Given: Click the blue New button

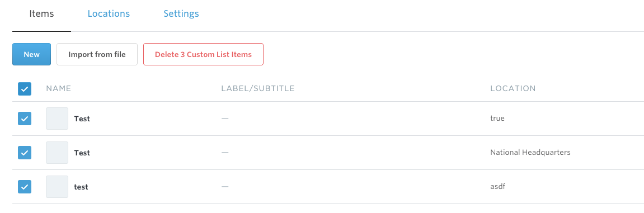Looking at the screenshot, I should point(32,54).
